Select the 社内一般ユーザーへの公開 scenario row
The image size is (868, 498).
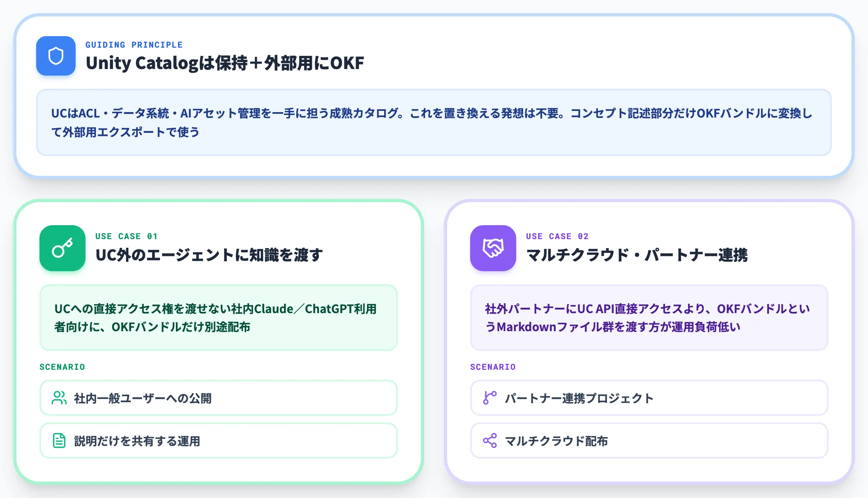219,398
